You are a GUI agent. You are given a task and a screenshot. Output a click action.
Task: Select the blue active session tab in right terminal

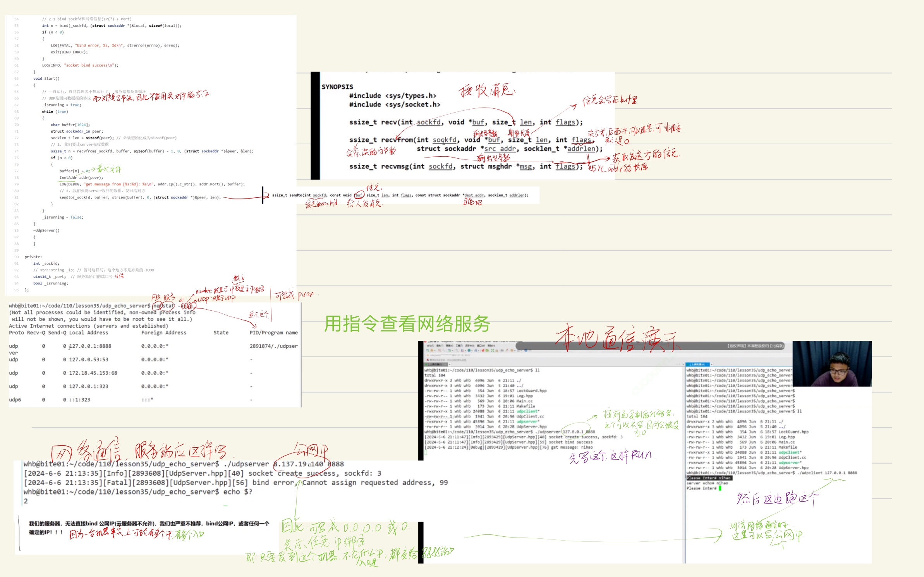[697, 365]
